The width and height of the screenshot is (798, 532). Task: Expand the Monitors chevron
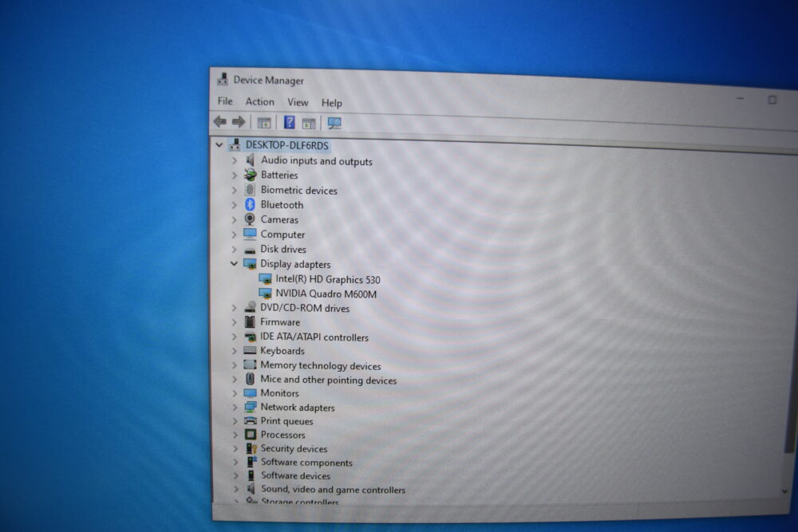[x=235, y=393]
